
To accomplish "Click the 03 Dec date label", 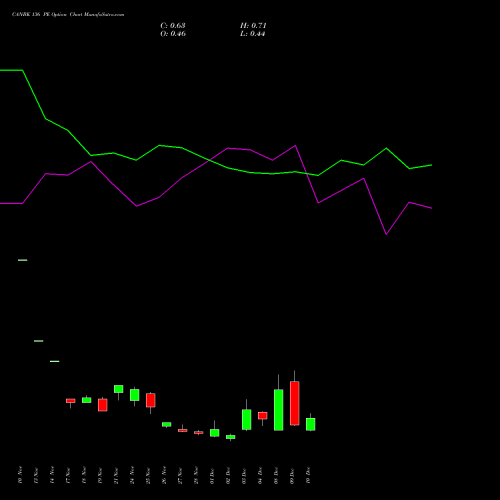I will pyautogui.click(x=244, y=475).
